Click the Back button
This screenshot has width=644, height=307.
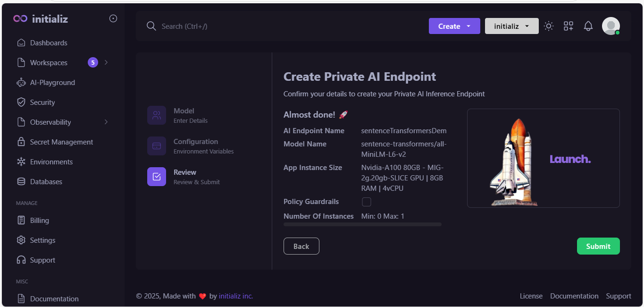point(301,247)
